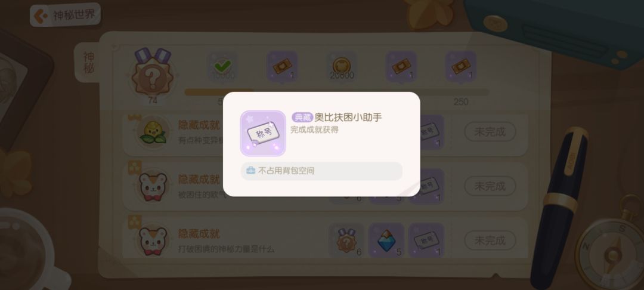Image resolution: width=644 pixels, height=290 pixels.
Task: Select the 奥比扶困小助手 title name
Action: [348, 118]
